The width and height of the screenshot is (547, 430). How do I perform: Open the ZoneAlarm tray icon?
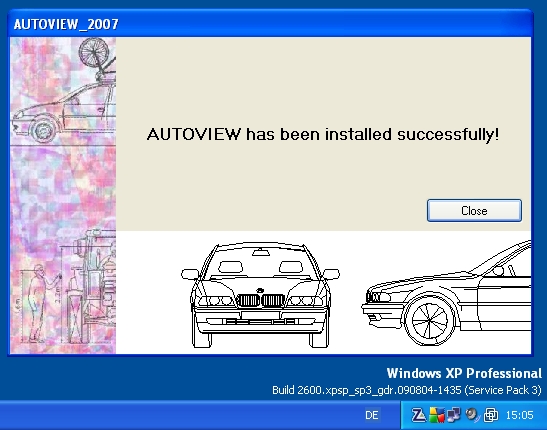(418, 415)
